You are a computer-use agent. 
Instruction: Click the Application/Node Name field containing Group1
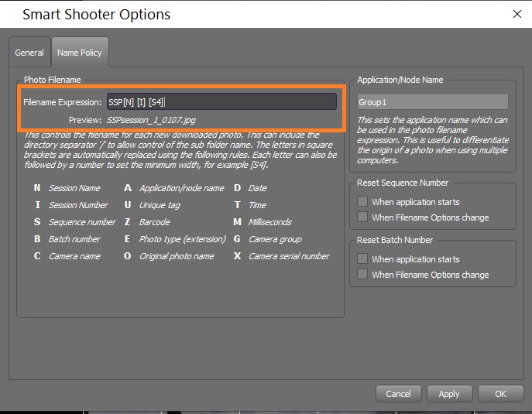pyautogui.click(x=432, y=101)
